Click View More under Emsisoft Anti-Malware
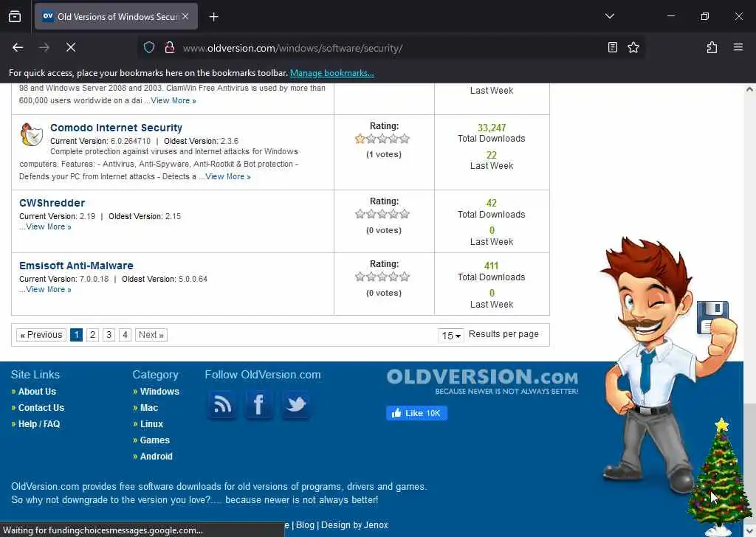The image size is (756, 537). (48, 289)
